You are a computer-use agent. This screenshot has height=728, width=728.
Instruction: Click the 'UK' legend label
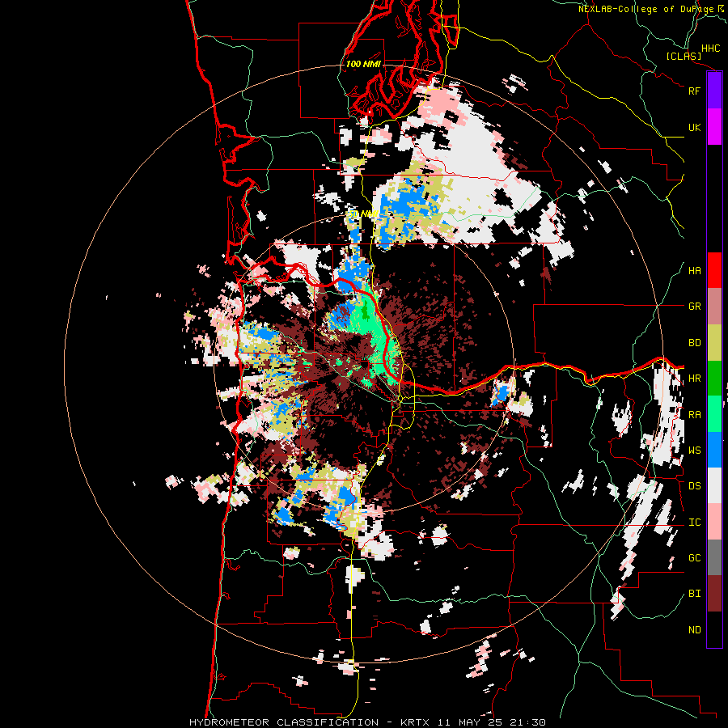click(694, 127)
